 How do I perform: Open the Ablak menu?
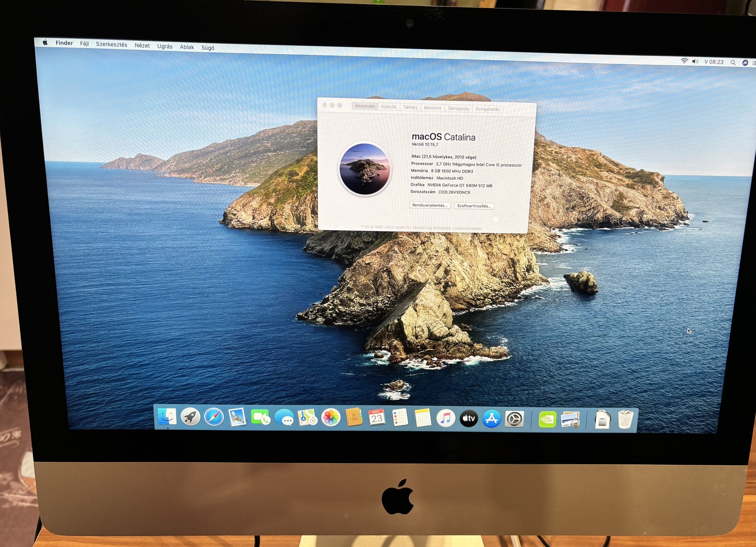point(187,47)
